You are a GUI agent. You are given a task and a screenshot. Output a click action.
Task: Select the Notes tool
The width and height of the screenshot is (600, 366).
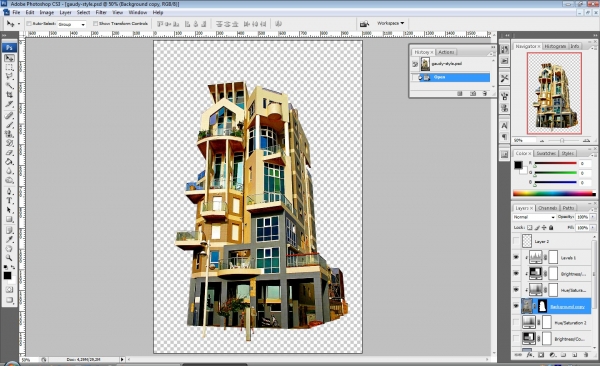(x=9, y=230)
